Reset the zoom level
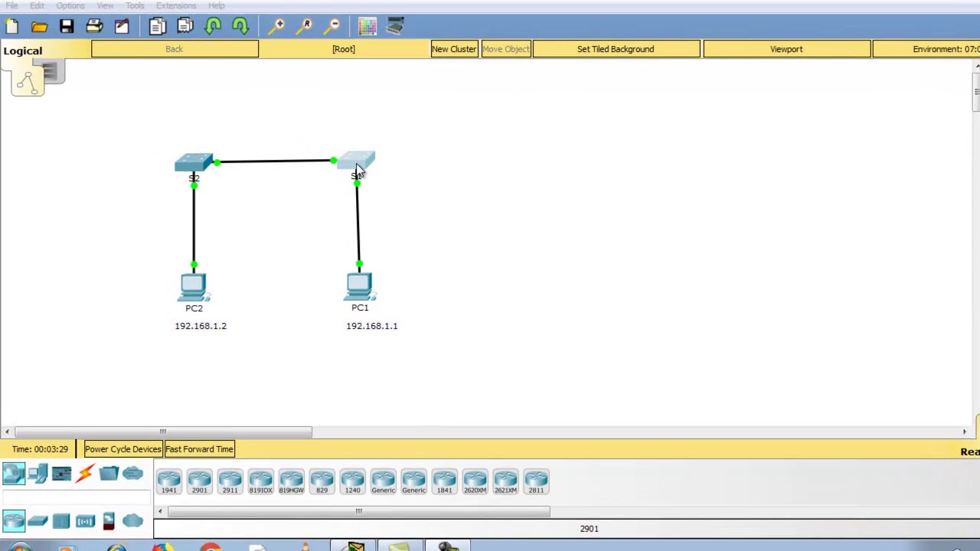980x551 pixels. 305,27
